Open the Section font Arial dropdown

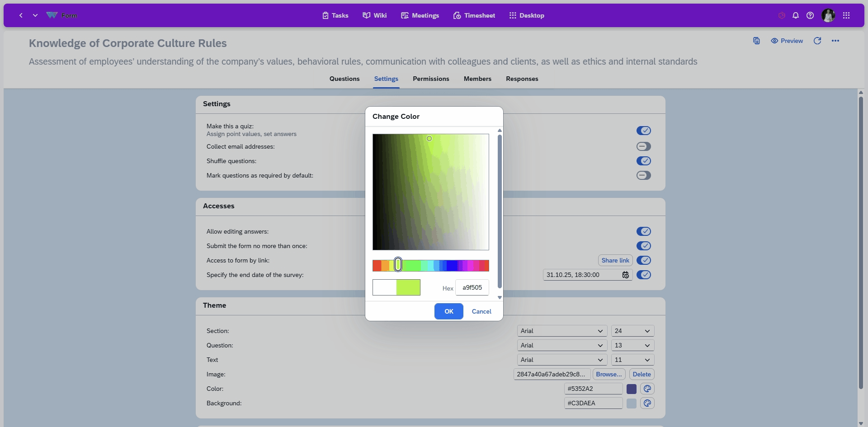[561, 331]
